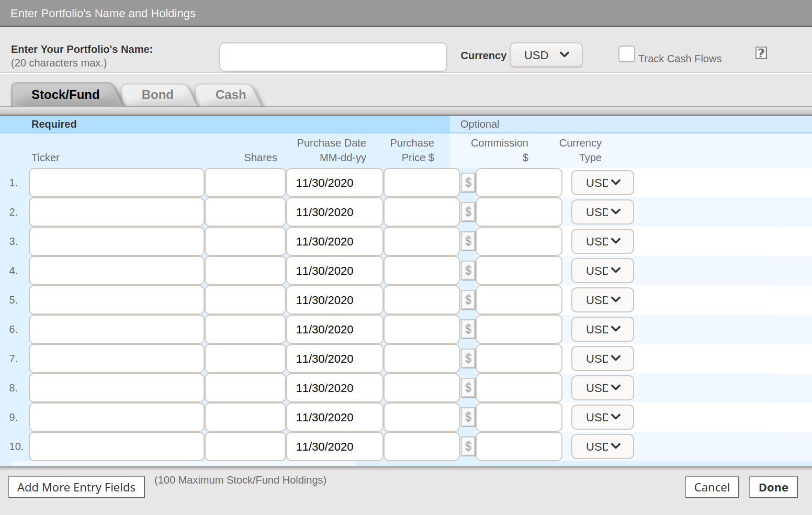Screen dimensions: 812x515
Task: Click the Ticker field in row 4
Action: pos(117,271)
